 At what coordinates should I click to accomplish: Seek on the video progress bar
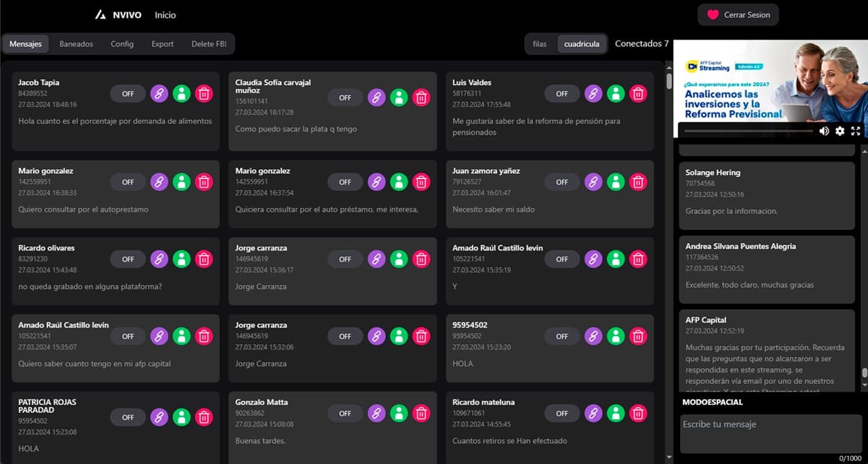(749, 131)
